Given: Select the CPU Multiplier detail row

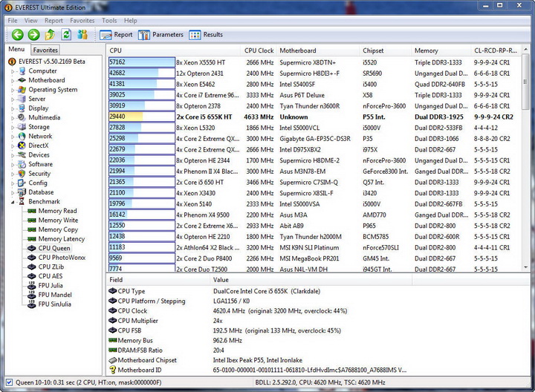Looking at the screenshot, I should [x=259, y=321].
